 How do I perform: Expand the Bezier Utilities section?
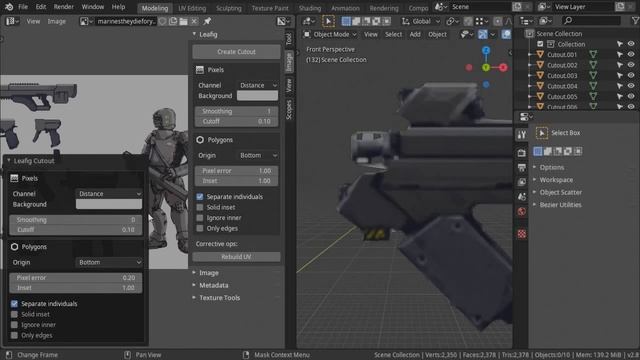point(560,205)
